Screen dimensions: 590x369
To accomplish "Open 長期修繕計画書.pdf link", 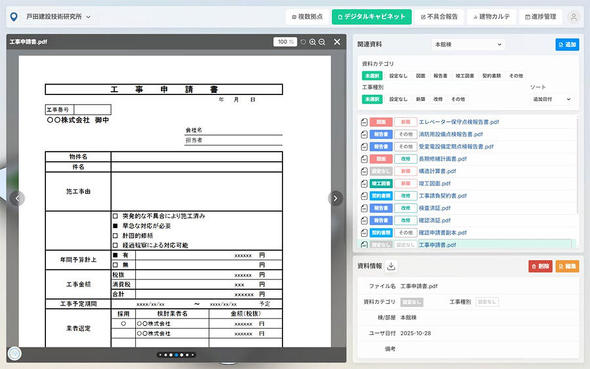I will tap(443, 159).
